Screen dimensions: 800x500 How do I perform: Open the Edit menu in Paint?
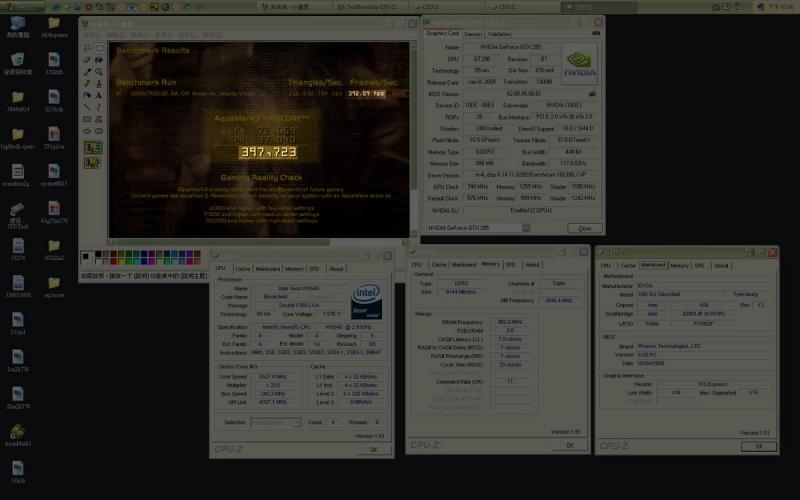(x=115, y=35)
